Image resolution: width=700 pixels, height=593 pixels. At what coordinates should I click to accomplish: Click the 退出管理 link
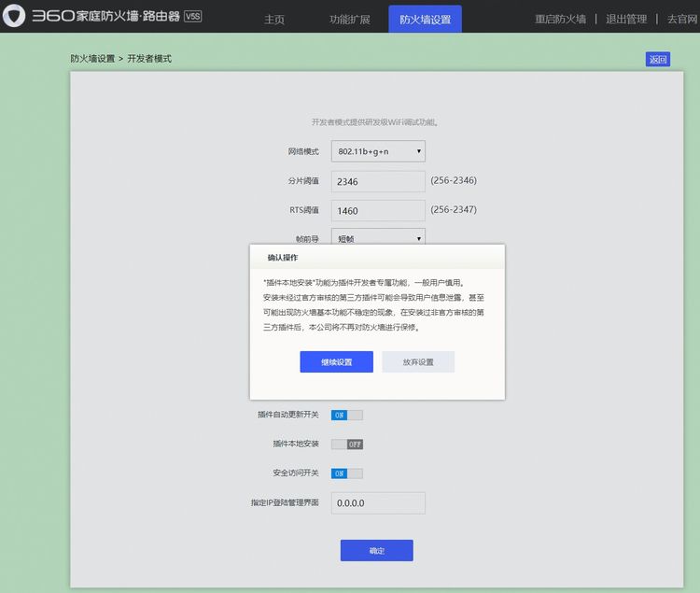[626, 20]
